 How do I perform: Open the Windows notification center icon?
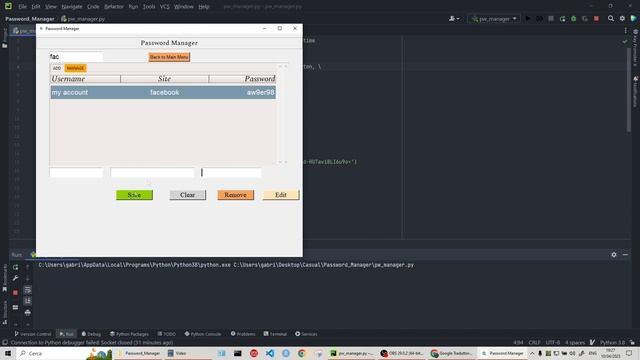(x=629, y=353)
